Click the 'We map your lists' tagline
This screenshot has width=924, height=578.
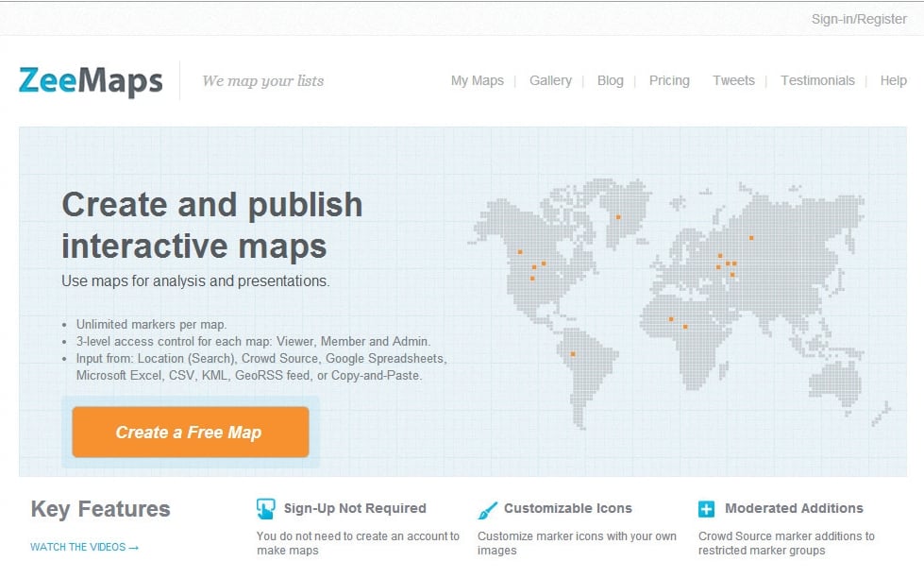coord(262,81)
